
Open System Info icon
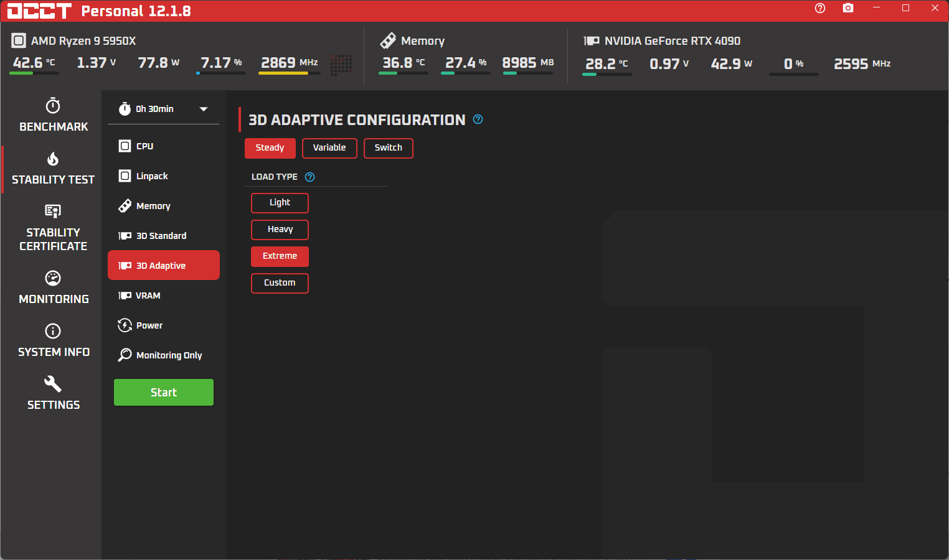tap(53, 330)
